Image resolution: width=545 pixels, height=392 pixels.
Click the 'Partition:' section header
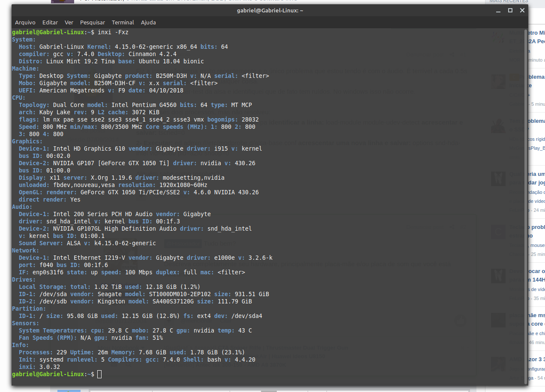(29, 309)
